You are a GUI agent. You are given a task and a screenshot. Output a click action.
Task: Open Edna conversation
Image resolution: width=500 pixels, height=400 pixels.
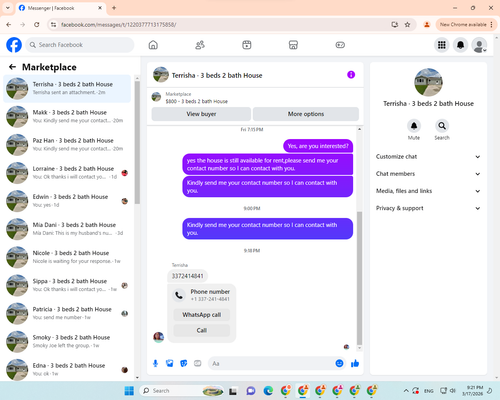pyautogui.click(x=67, y=369)
